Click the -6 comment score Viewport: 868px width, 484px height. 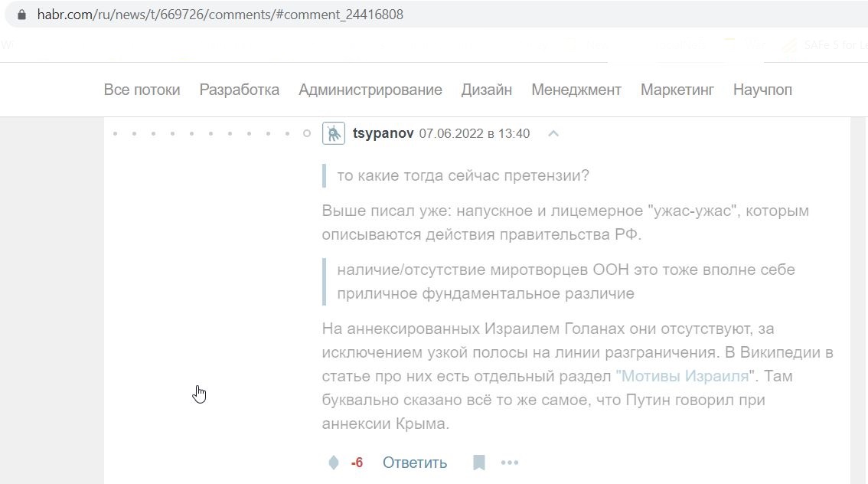coord(357,463)
